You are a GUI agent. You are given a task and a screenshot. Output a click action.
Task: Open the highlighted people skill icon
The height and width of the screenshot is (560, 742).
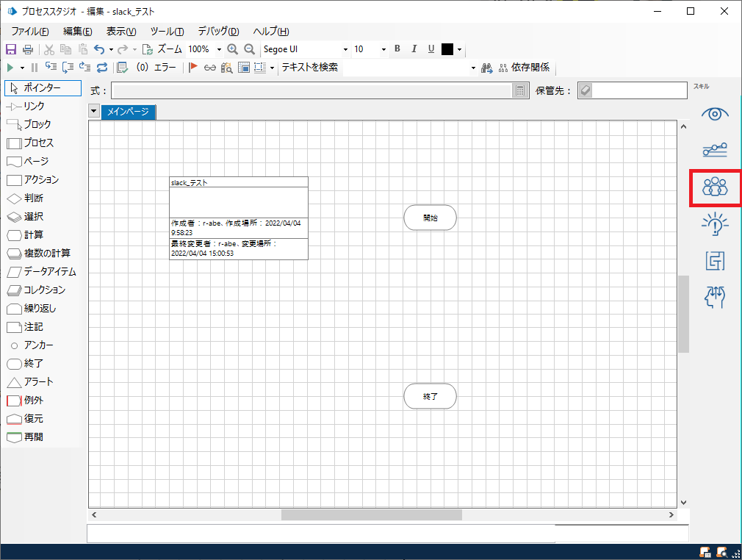714,188
